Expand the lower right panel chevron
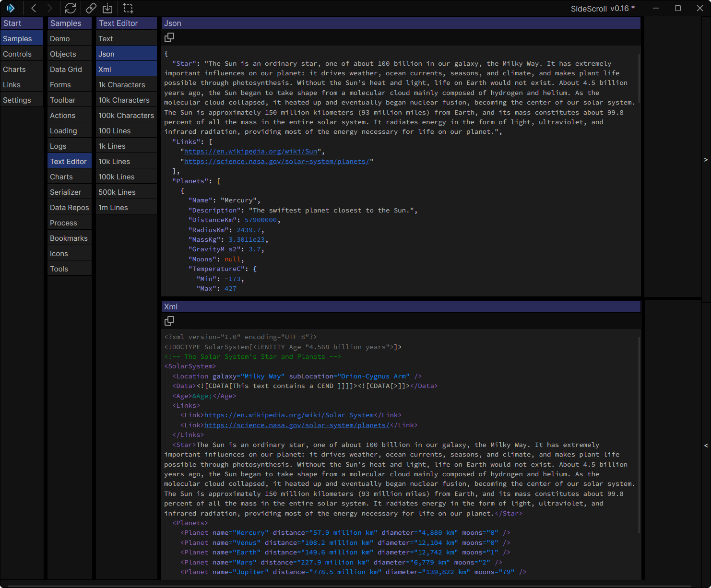Screen dimensions: 711x588 pyautogui.click(x=706, y=446)
